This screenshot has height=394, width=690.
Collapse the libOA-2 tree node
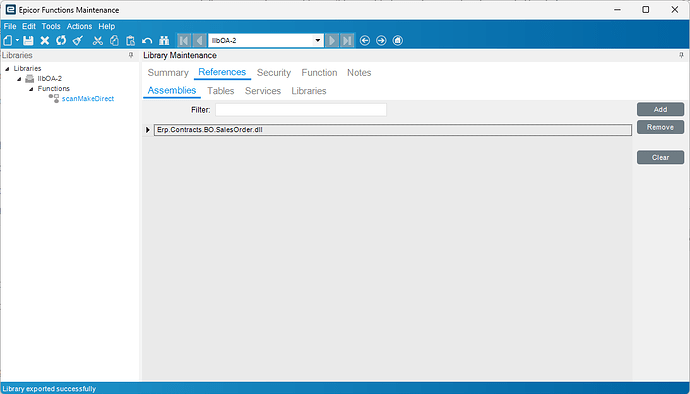point(19,79)
